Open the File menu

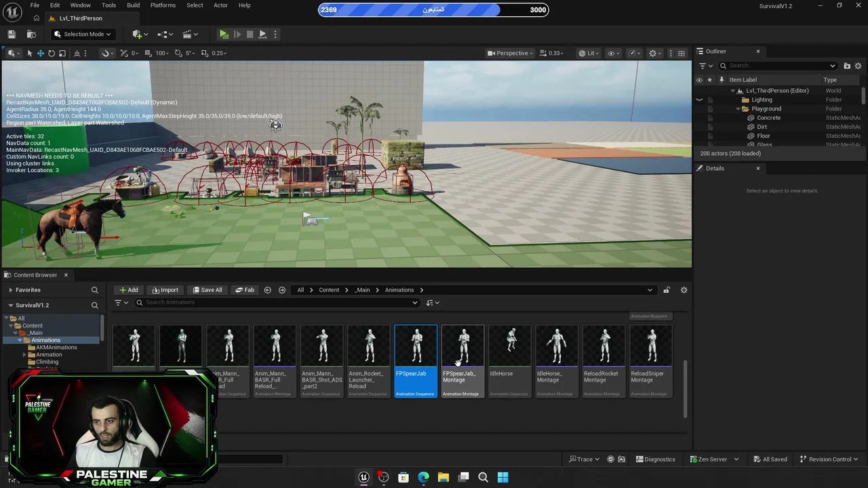click(x=35, y=5)
